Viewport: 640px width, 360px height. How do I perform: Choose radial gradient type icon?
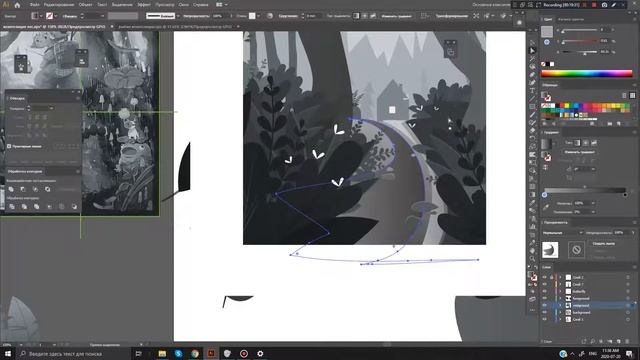point(585,142)
